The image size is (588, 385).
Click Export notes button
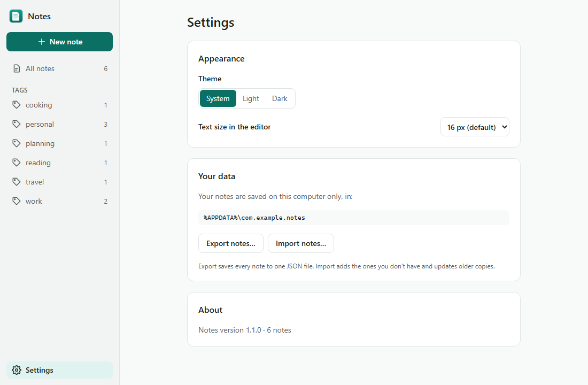click(230, 243)
